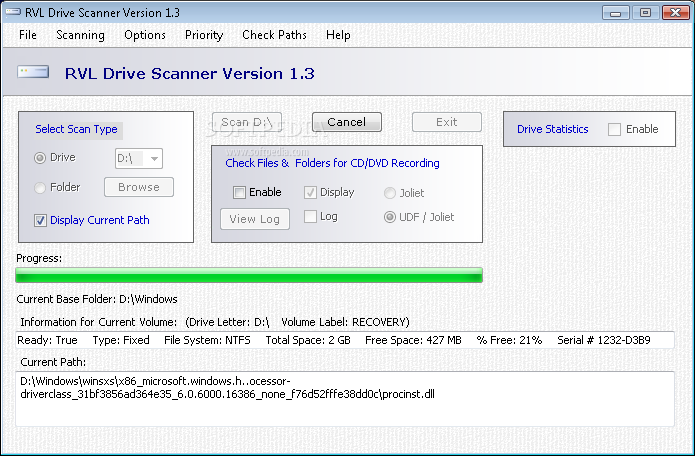The width and height of the screenshot is (695, 456).
Task: Click the green scan progress bar
Action: 249,275
